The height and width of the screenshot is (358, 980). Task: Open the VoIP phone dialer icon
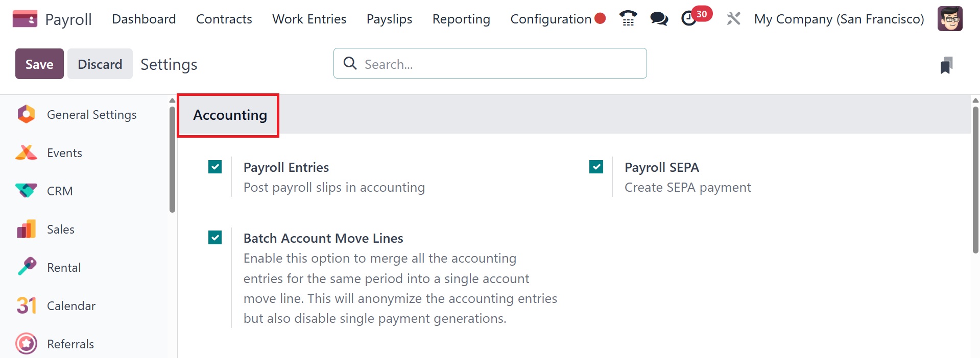tap(628, 19)
